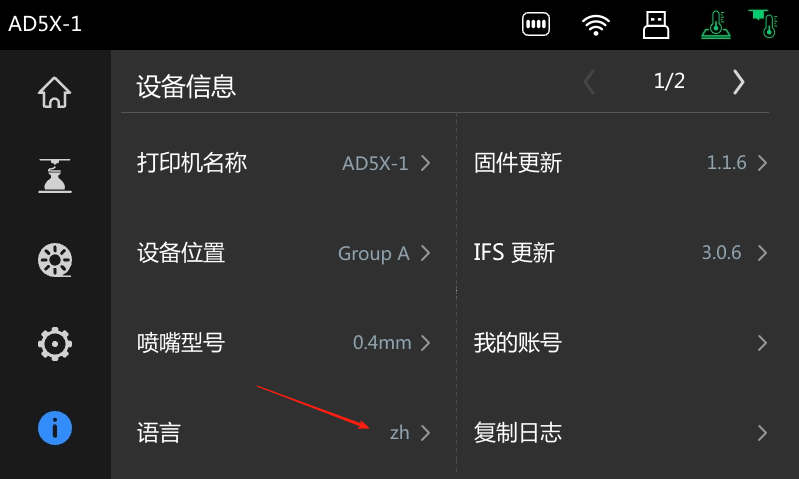
Task: Select 复制日志 copy logs entry
Action: [620, 433]
